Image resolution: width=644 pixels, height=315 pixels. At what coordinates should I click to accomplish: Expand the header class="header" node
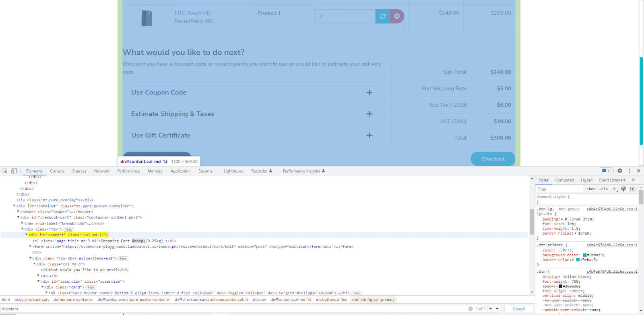pyautogui.click(x=18, y=212)
